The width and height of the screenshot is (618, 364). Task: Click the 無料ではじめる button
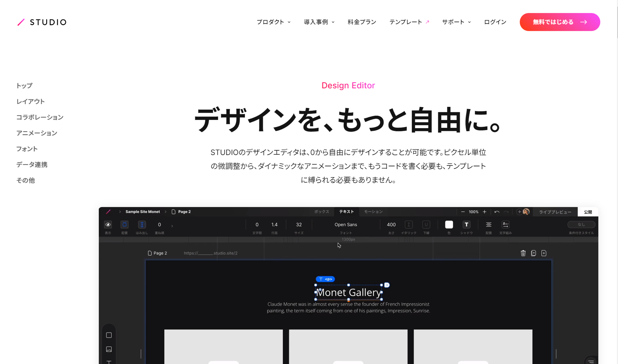click(x=559, y=22)
